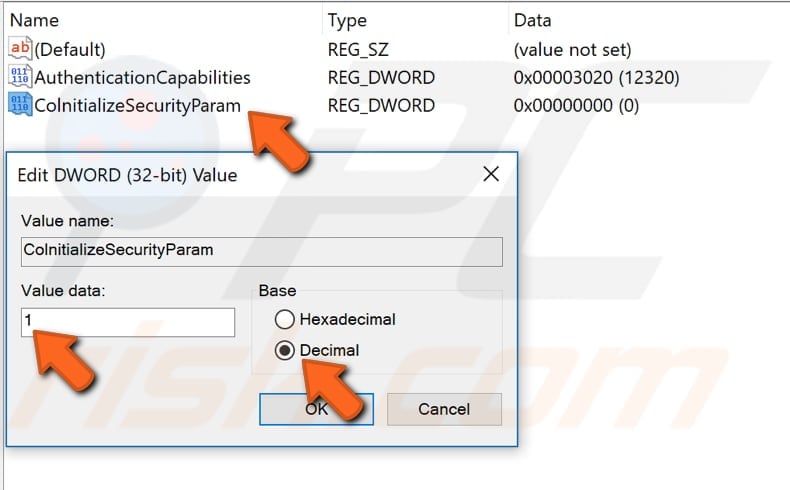790x490 pixels.
Task: Close the Edit DWORD dialog
Action: (491, 174)
